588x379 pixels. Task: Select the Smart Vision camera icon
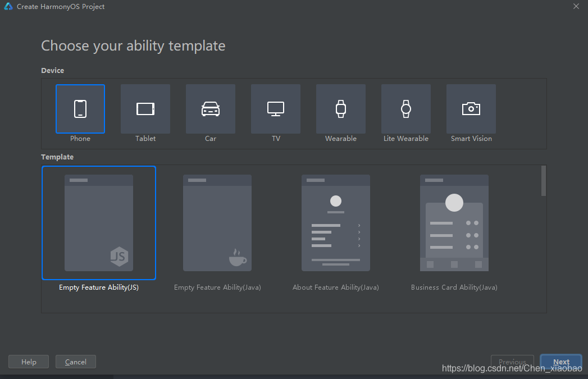471,109
